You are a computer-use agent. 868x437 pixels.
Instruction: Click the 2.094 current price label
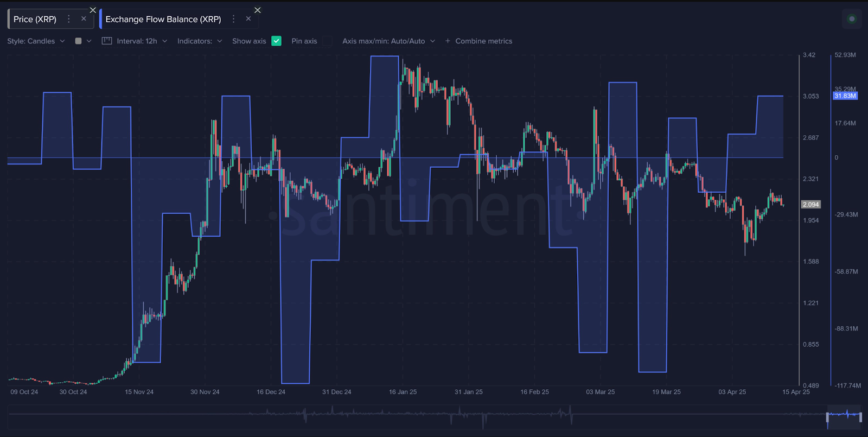click(x=810, y=205)
